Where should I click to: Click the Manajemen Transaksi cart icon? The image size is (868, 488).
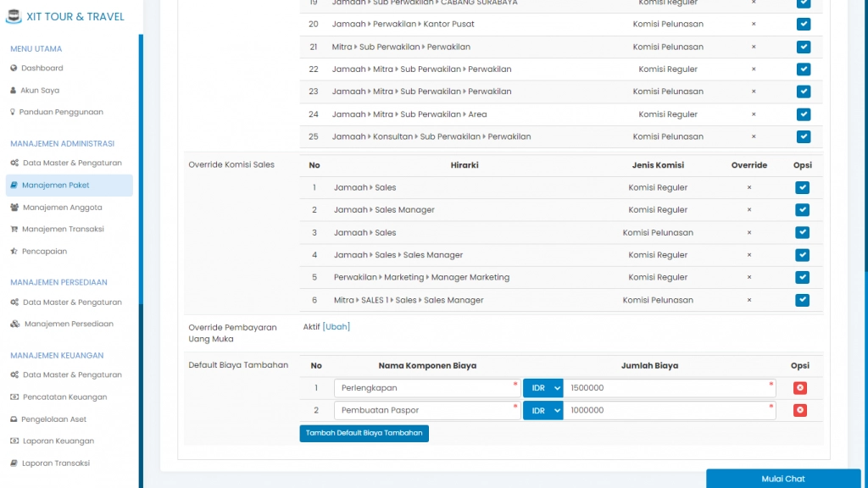14,229
